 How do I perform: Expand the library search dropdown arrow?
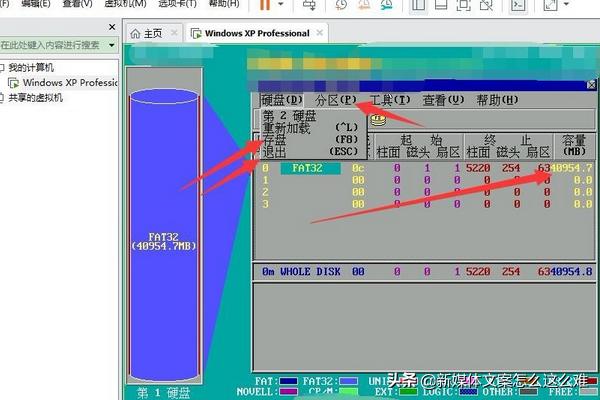click(111, 45)
